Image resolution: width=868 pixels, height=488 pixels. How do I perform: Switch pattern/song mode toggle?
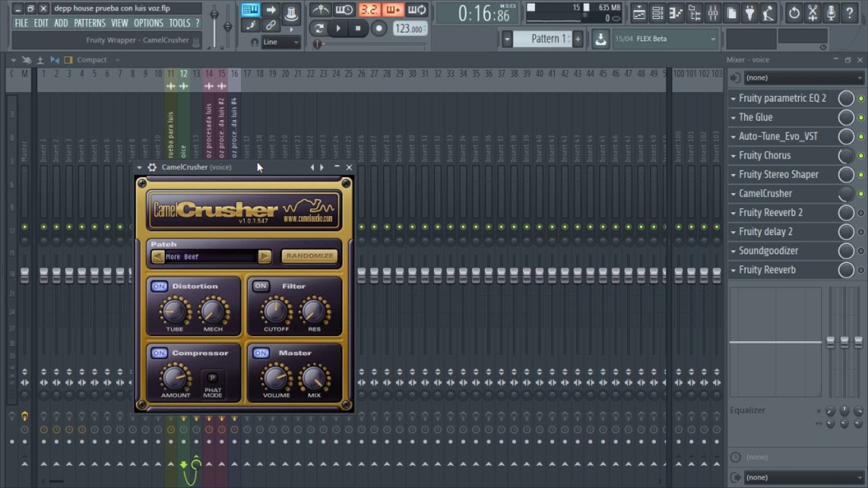pos(319,28)
